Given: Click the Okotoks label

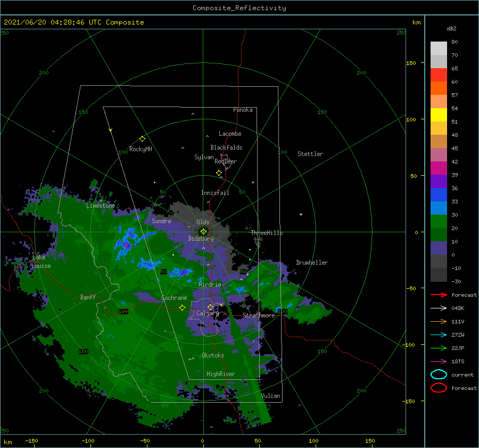Looking at the screenshot, I should [x=213, y=355].
